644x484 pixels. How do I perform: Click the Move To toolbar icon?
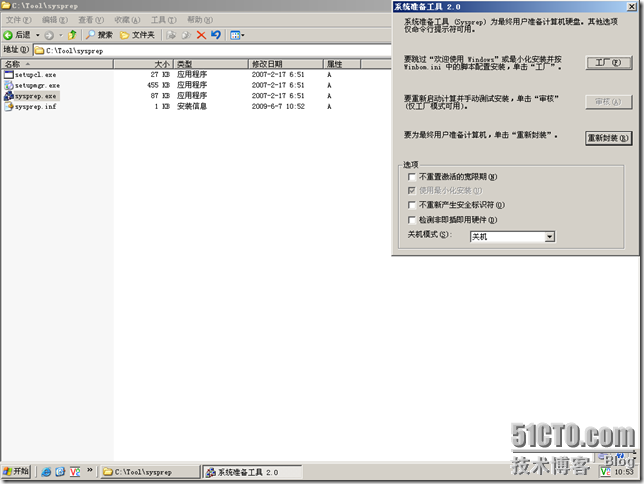point(171,35)
